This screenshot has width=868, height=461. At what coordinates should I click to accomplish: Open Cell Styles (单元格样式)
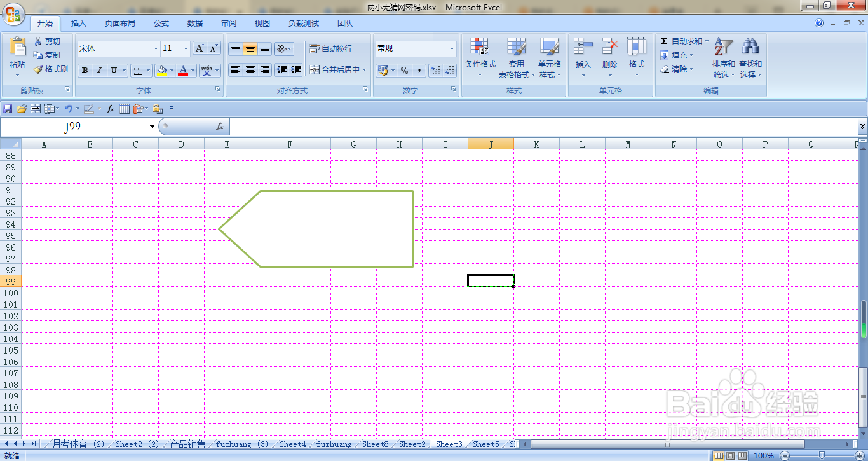550,58
